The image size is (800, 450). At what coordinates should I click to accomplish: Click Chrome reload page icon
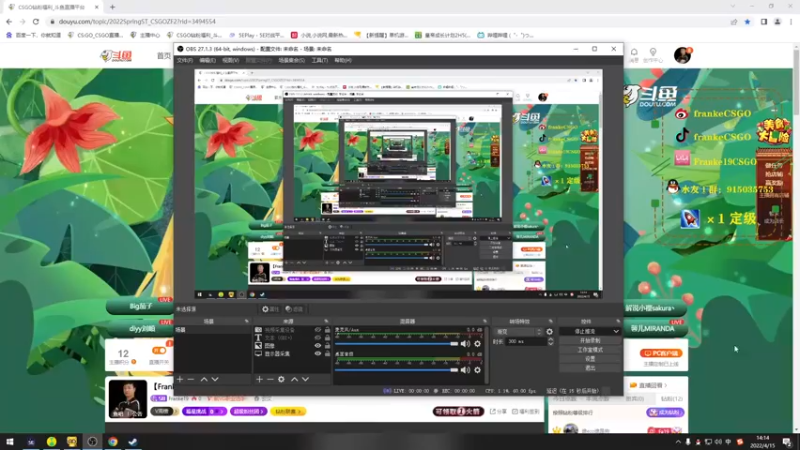pos(36,21)
